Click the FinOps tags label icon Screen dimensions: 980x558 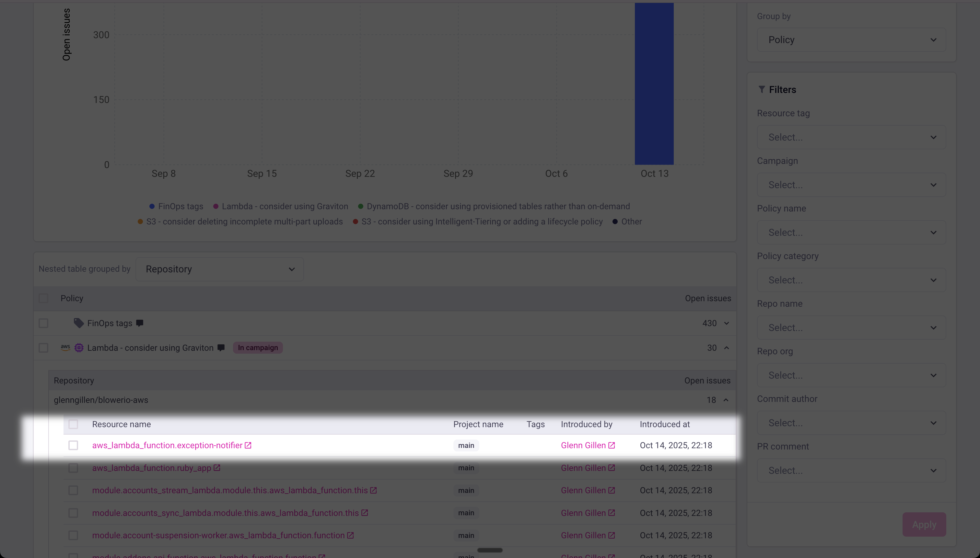click(79, 323)
